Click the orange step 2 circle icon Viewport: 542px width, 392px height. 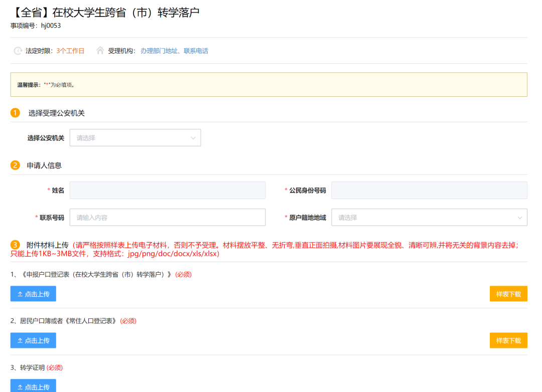(x=15, y=164)
